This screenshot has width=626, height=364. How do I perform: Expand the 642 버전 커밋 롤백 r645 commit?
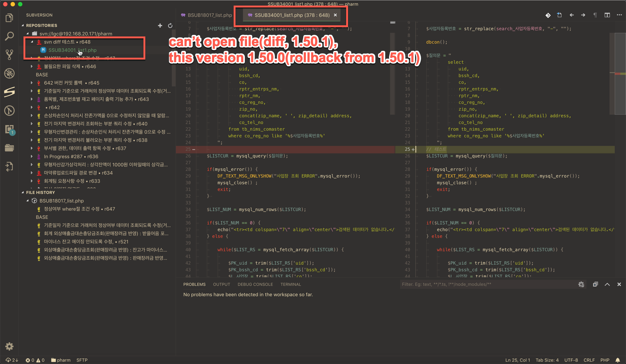point(32,83)
